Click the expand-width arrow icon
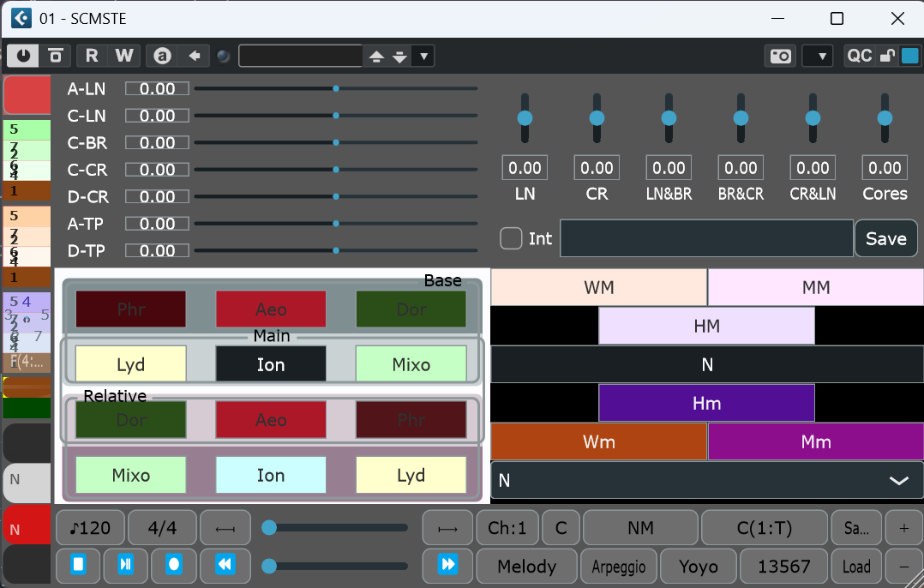This screenshot has height=588, width=924. (x=447, y=528)
